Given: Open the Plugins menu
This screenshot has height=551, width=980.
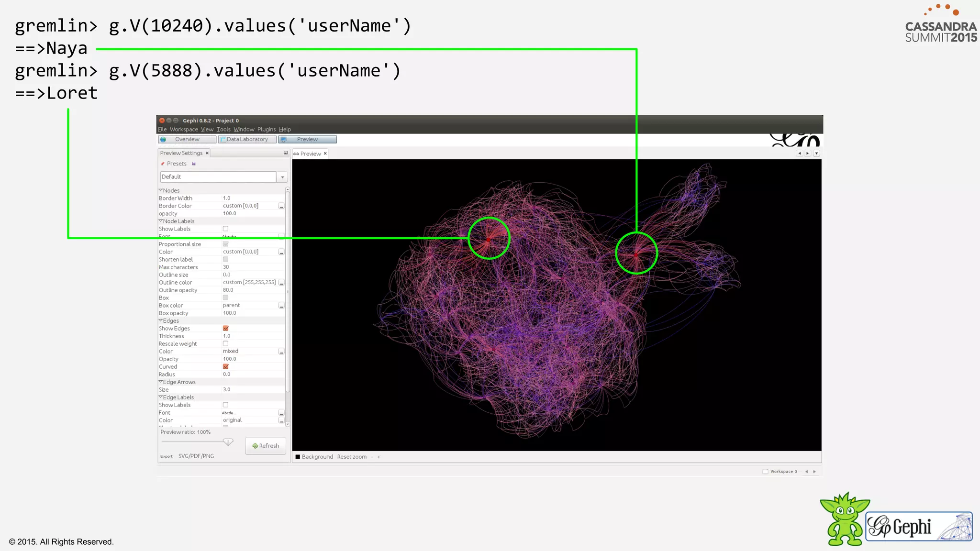Looking at the screenshot, I should pyautogui.click(x=267, y=130).
